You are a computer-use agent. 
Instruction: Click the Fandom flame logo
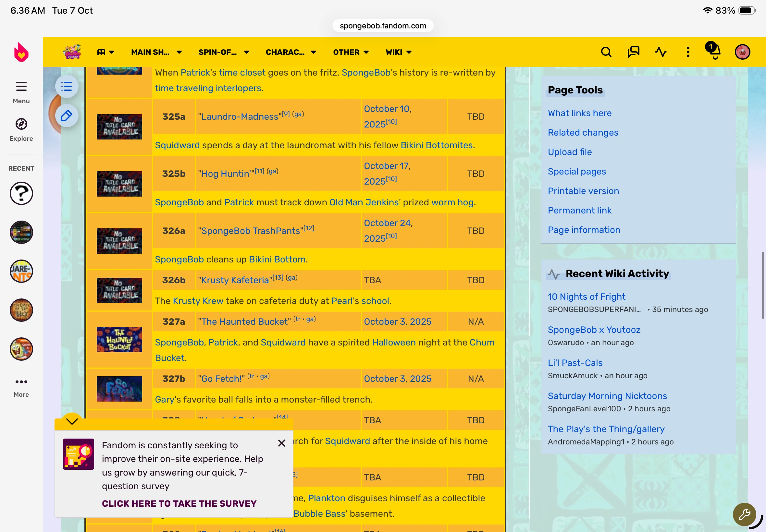pyautogui.click(x=21, y=52)
